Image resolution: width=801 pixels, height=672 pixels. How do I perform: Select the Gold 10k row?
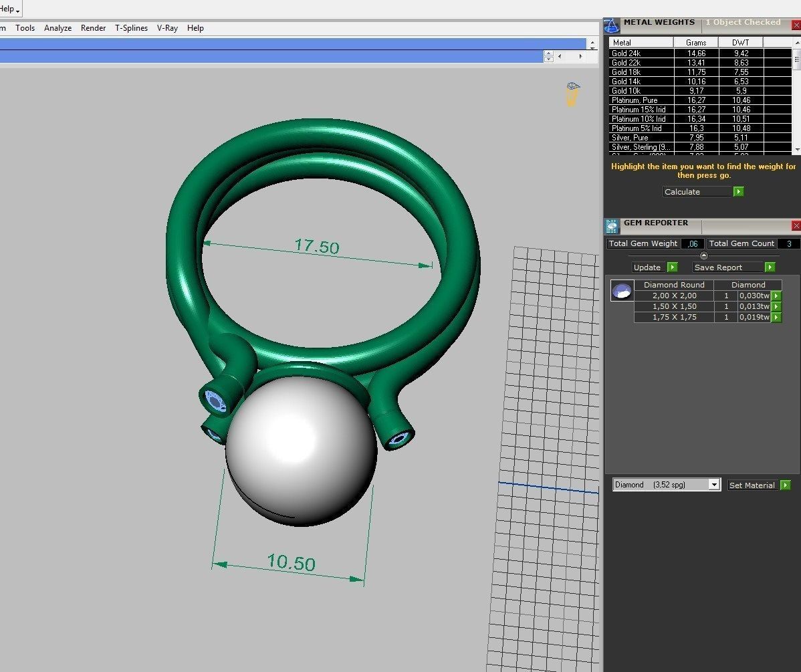tap(700, 91)
